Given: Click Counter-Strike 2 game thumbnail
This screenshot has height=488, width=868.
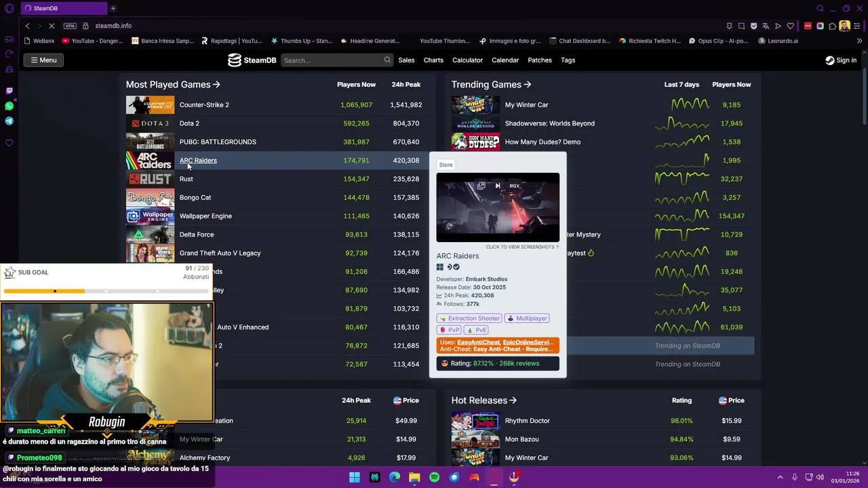Looking at the screenshot, I should [150, 105].
